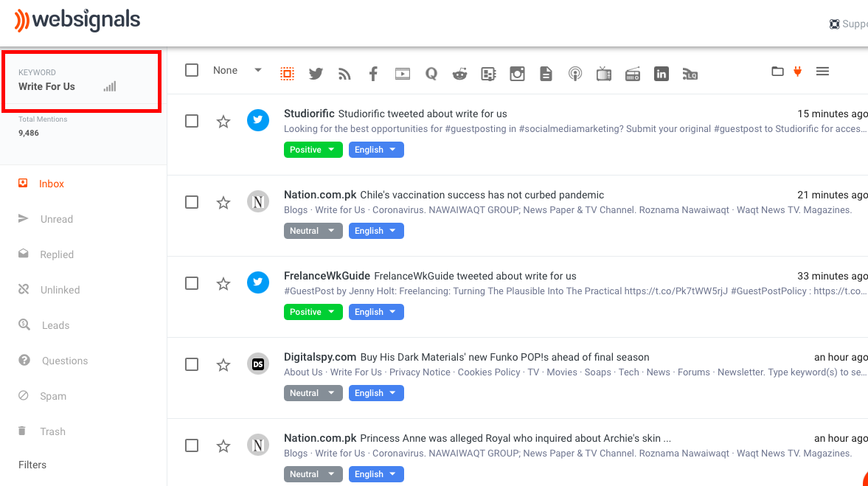Open Positive sentiment dropdown for Studiorific
This screenshot has width=868, height=486.
[x=313, y=150]
